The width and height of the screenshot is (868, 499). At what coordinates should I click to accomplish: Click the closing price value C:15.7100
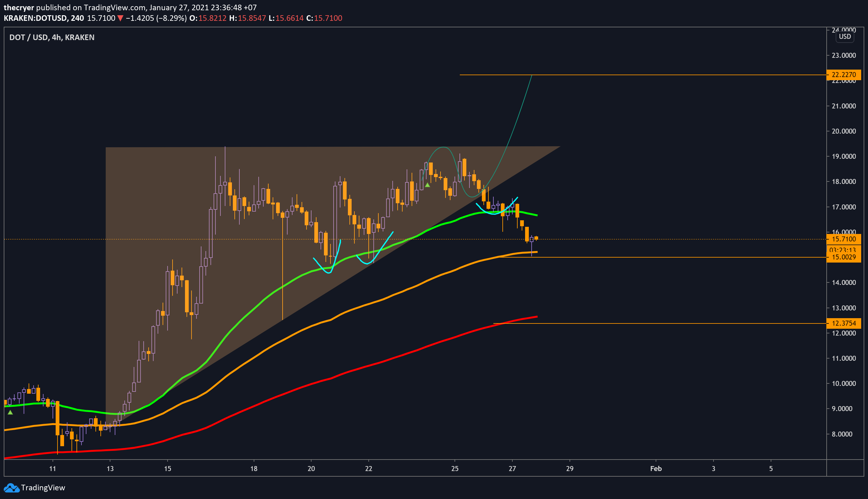pyautogui.click(x=324, y=18)
